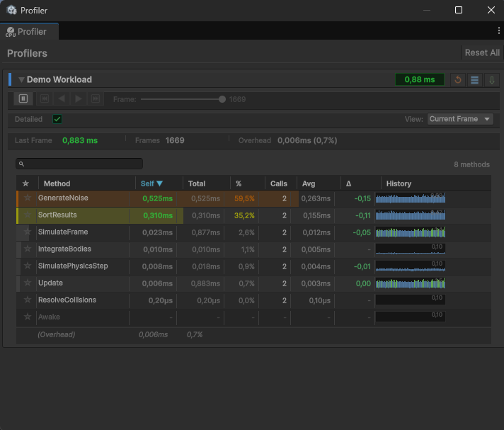Viewport: 504px width, 430px height.
Task: Select the SimulateFrame method name
Action: (63, 232)
